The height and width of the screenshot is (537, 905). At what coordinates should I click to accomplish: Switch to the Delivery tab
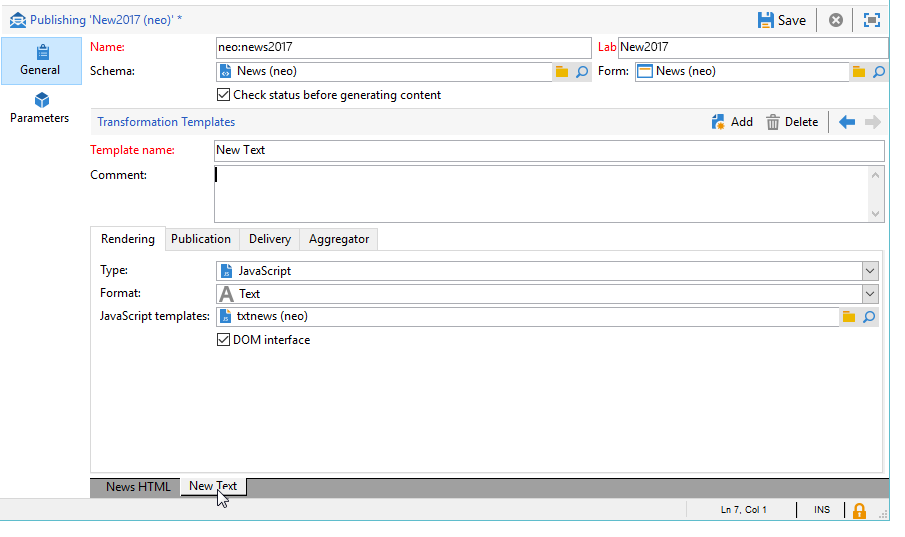click(270, 239)
